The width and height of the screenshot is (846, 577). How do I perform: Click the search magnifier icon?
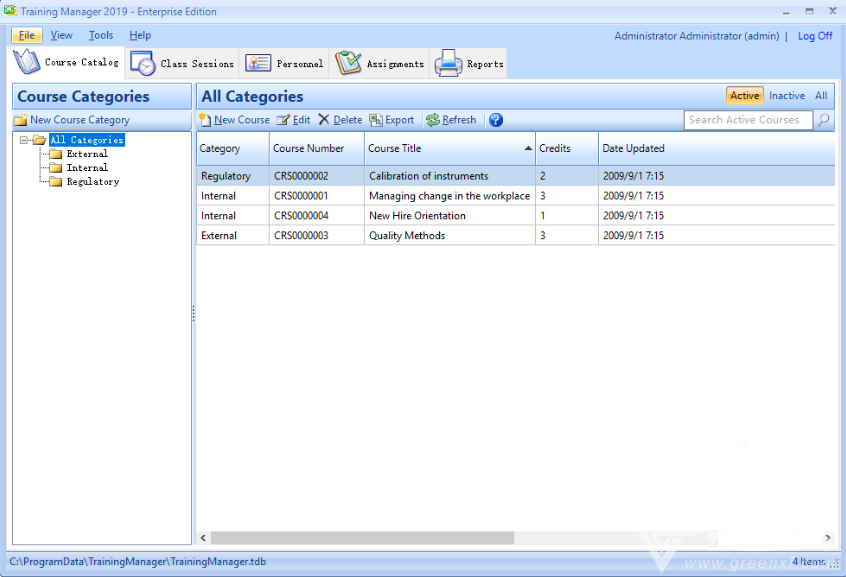(x=824, y=120)
